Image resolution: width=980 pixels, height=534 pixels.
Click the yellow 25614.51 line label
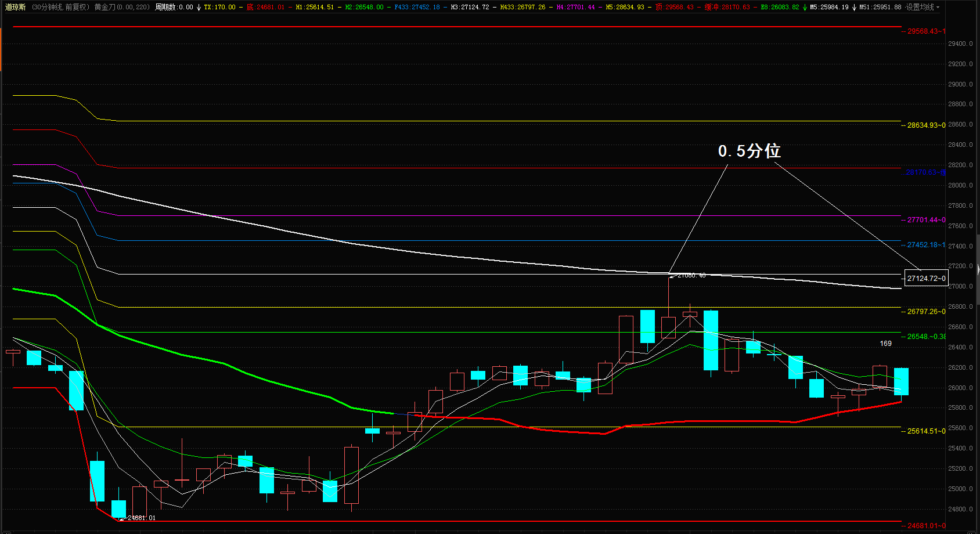point(926,431)
